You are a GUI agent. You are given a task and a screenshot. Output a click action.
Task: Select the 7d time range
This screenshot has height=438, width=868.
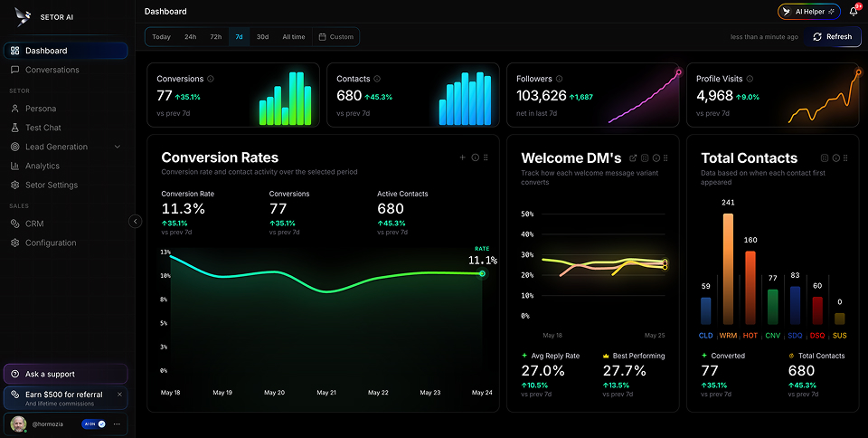239,37
